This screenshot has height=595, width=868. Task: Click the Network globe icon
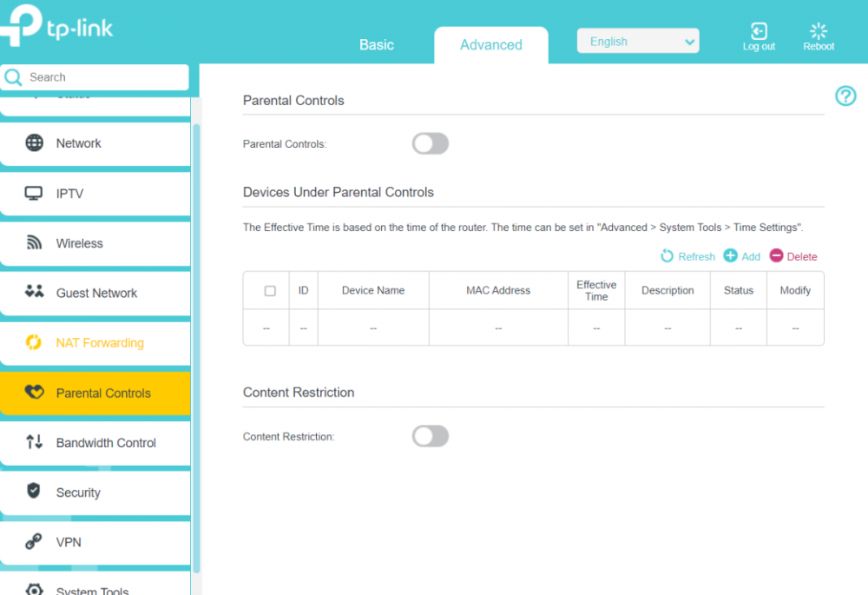[34, 143]
